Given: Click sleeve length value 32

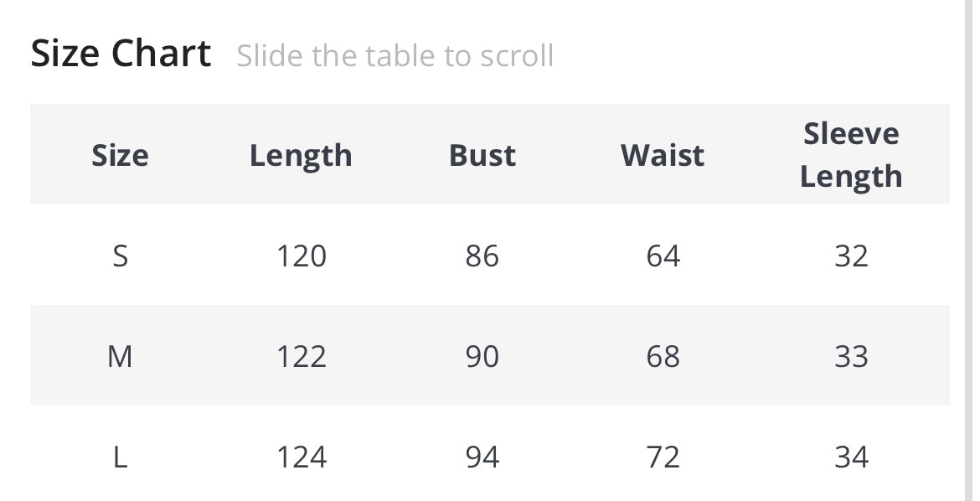Looking at the screenshot, I should 851,256.
